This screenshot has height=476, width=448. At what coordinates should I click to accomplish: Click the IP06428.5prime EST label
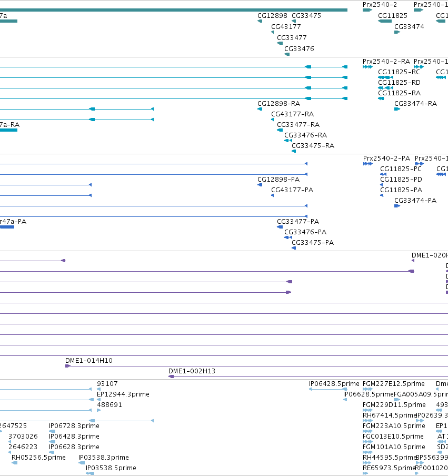(x=334, y=384)
